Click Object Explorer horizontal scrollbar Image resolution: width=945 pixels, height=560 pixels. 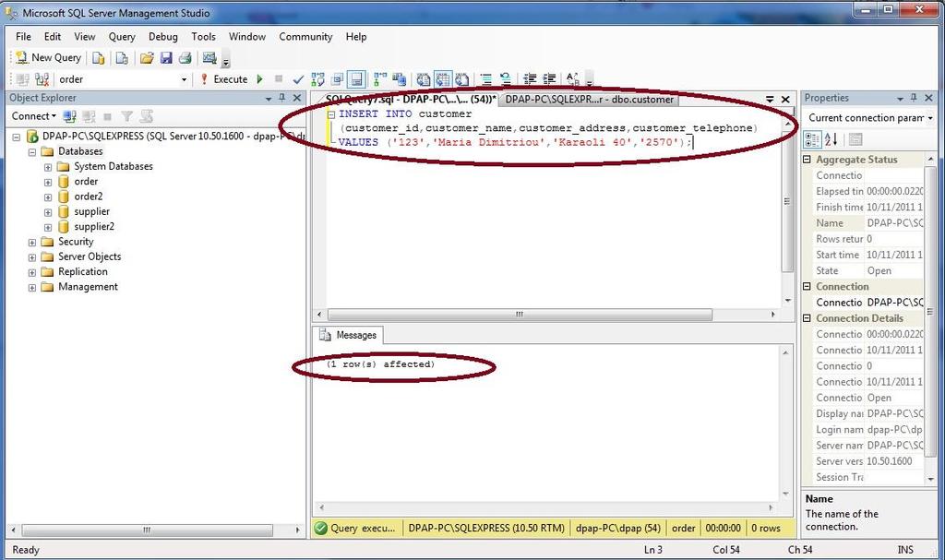point(147,530)
